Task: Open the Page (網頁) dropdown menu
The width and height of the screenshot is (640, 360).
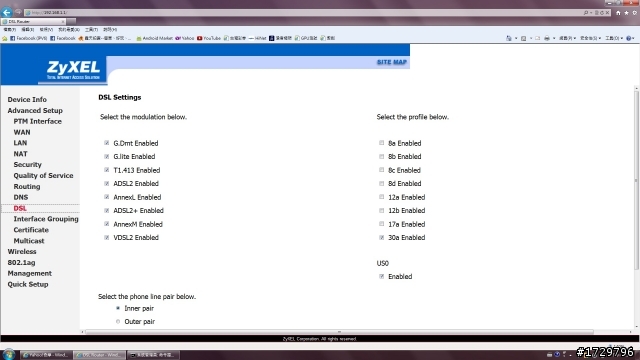Action: pos(567,38)
